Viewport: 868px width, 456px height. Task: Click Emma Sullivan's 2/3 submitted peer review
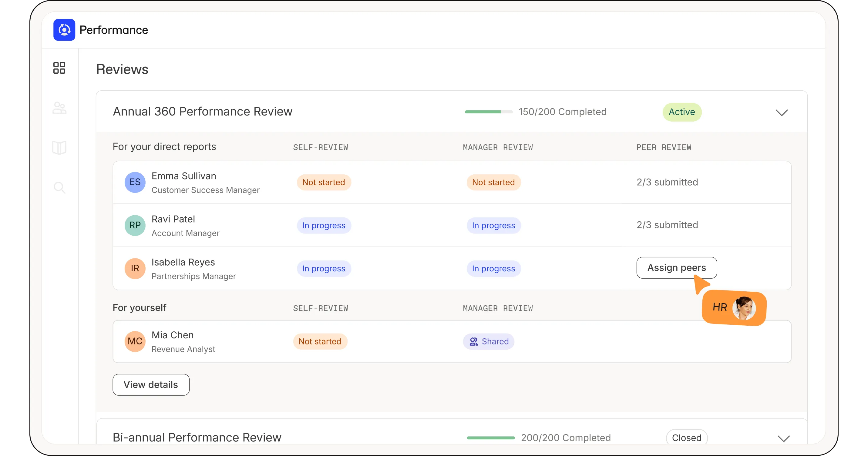(667, 182)
